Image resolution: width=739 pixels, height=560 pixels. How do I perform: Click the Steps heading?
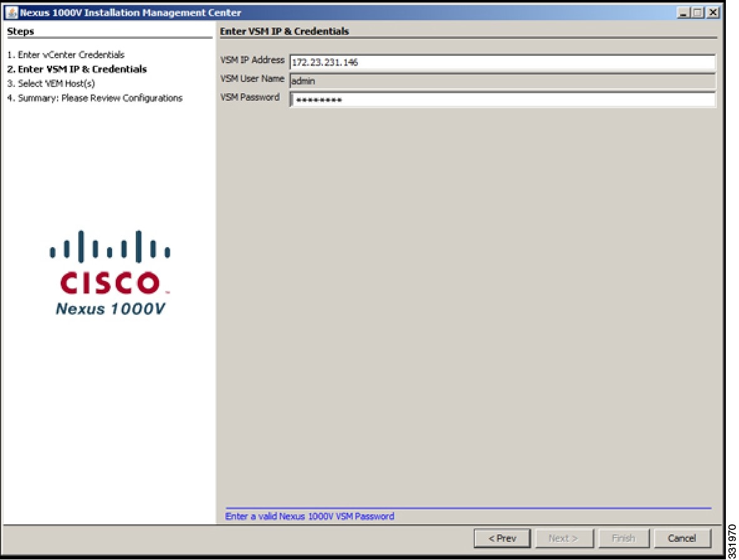coord(20,31)
